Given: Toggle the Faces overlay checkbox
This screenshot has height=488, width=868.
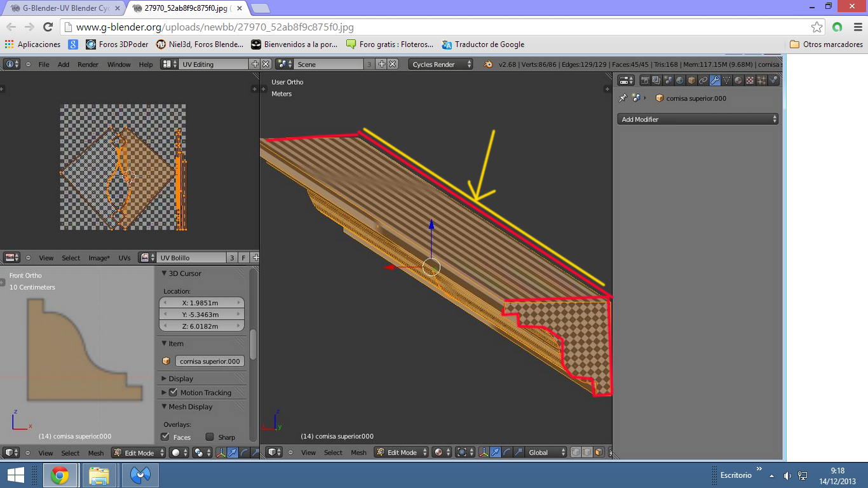Looking at the screenshot, I should click(x=165, y=437).
